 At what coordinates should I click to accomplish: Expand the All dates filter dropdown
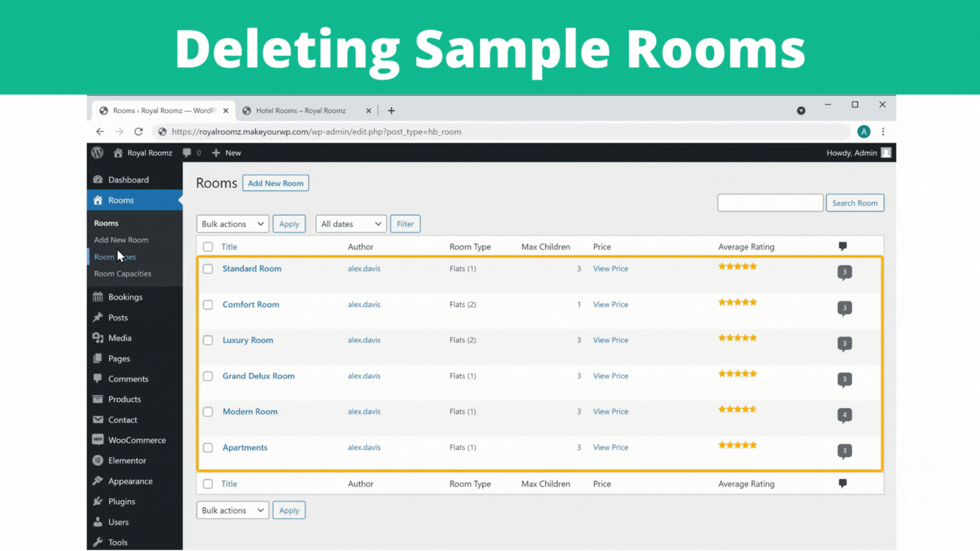[x=351, y=224]
